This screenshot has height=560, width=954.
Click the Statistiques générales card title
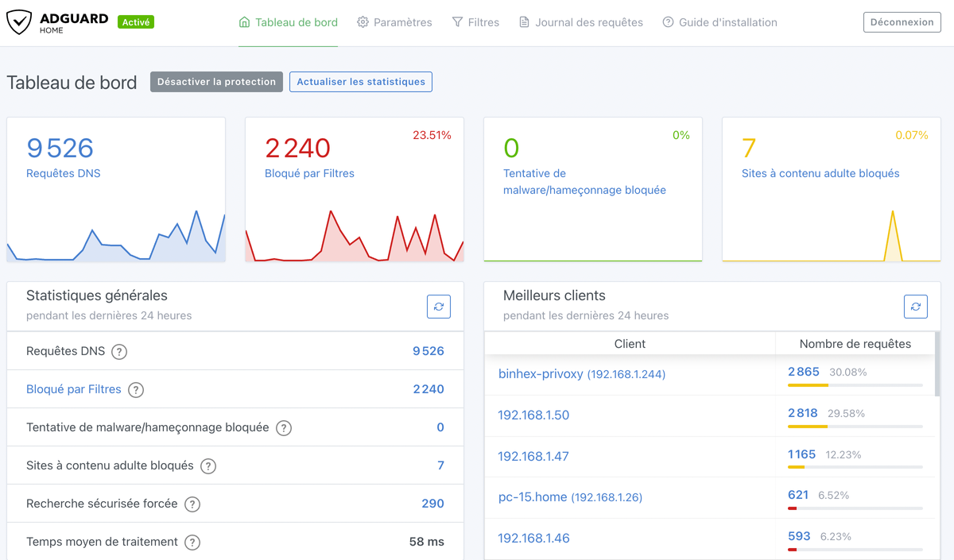(97, 295)
